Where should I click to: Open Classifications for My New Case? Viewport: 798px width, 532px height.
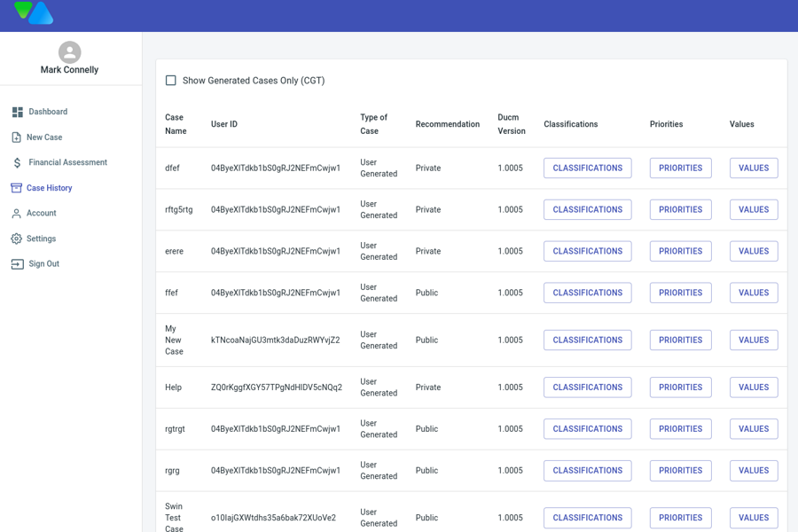click(587, 340)
